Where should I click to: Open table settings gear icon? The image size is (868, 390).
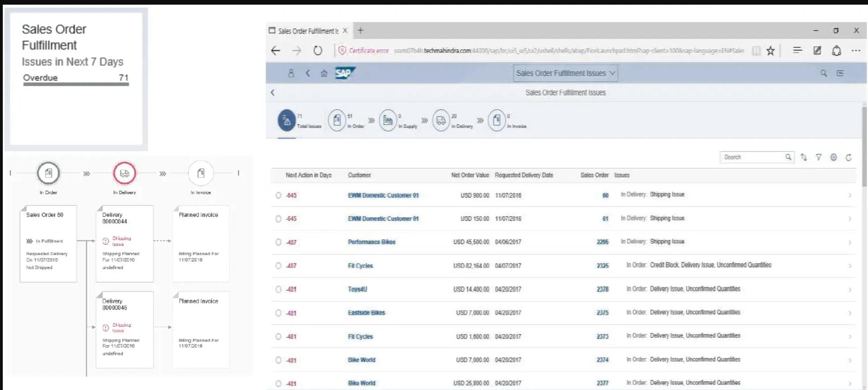pyautogui.click(x=834, y=158)
